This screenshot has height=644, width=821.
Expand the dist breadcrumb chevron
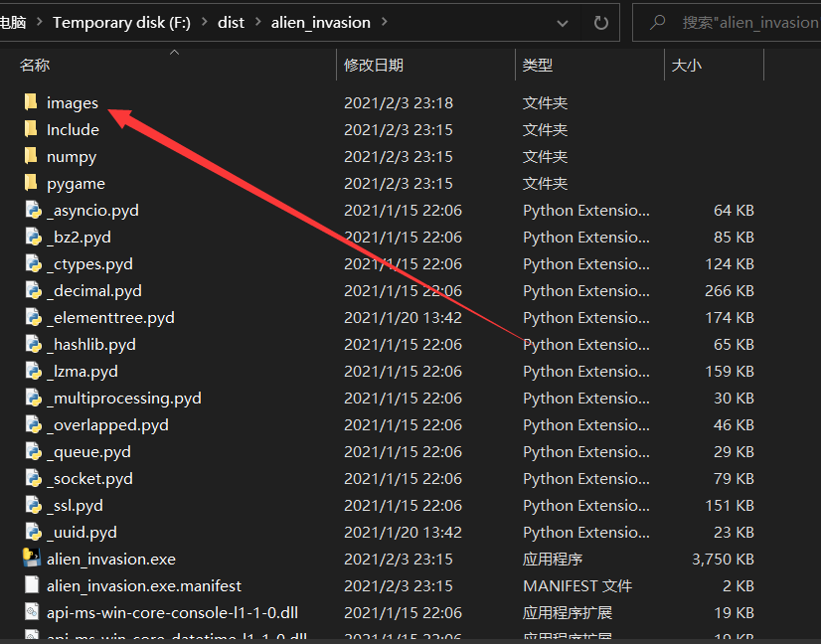259,21
